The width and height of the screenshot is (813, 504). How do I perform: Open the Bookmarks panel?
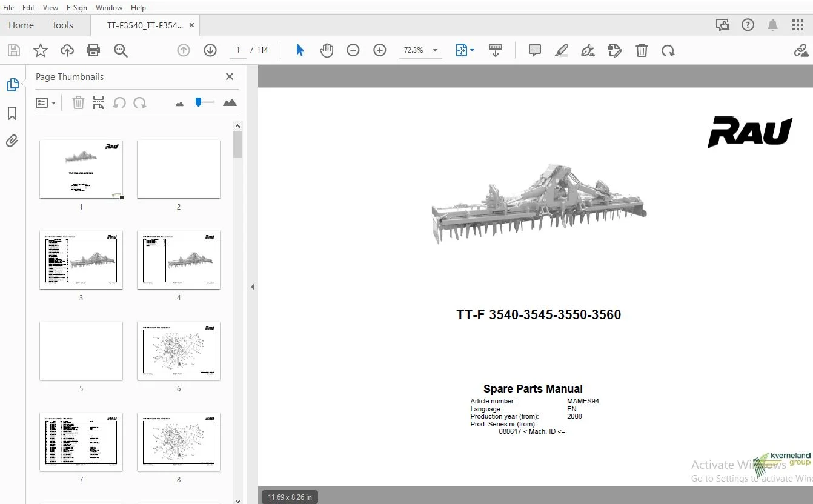12,113
